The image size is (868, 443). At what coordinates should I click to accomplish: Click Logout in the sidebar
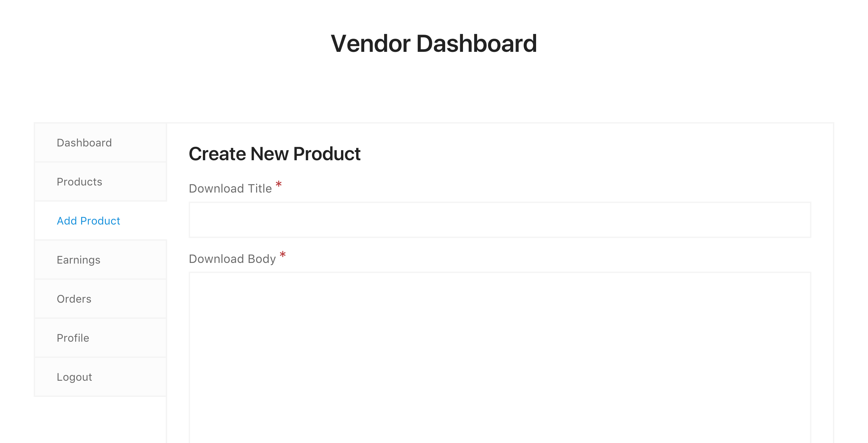pyautogui.click(x=74, y=377)
